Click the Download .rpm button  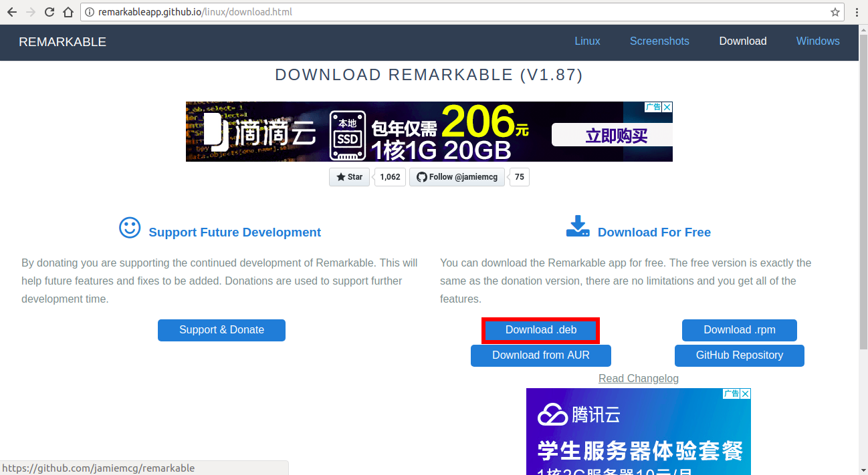tap(740, 330)
